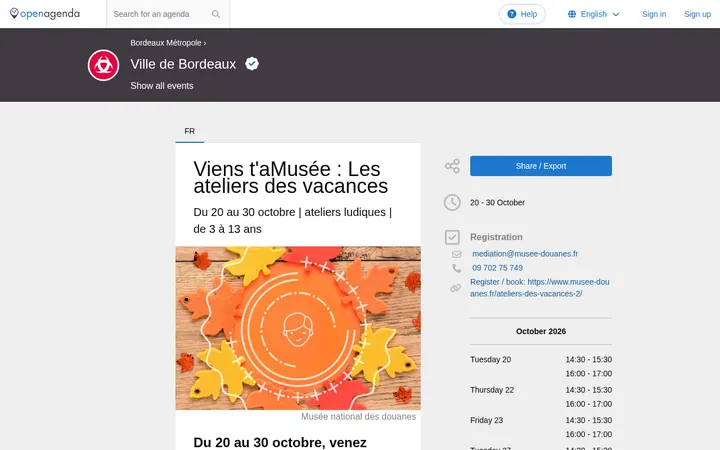This screenshot has width=720, height=450.
Task: Open the Ville de Bordeaux agenda title
Action: point(183,64)
